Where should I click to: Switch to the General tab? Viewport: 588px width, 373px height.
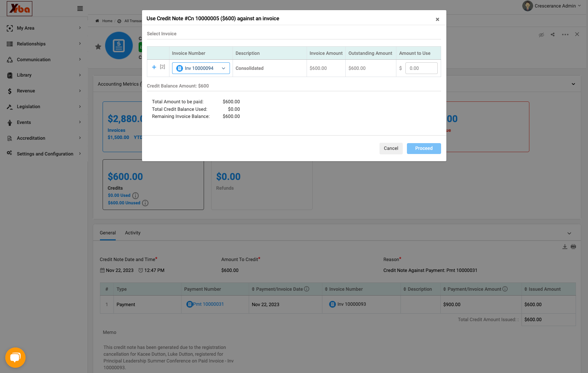click(x=108, y=233)
